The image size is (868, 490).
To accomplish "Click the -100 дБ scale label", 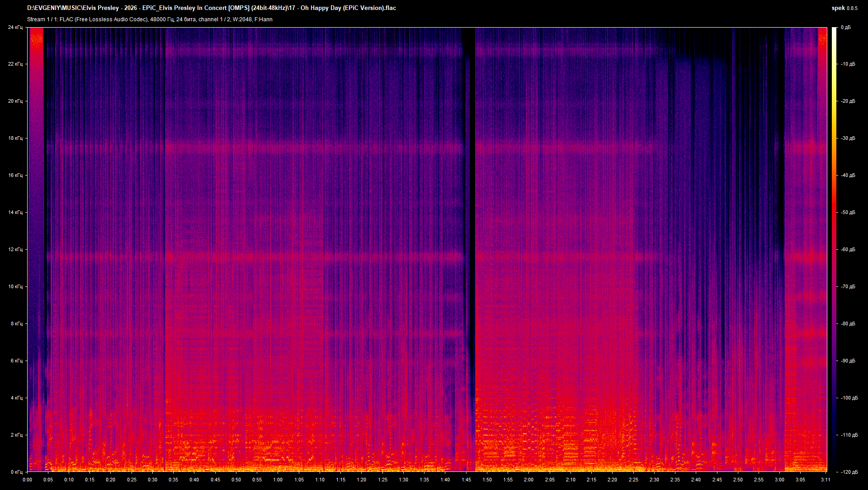I will (849, 398).
